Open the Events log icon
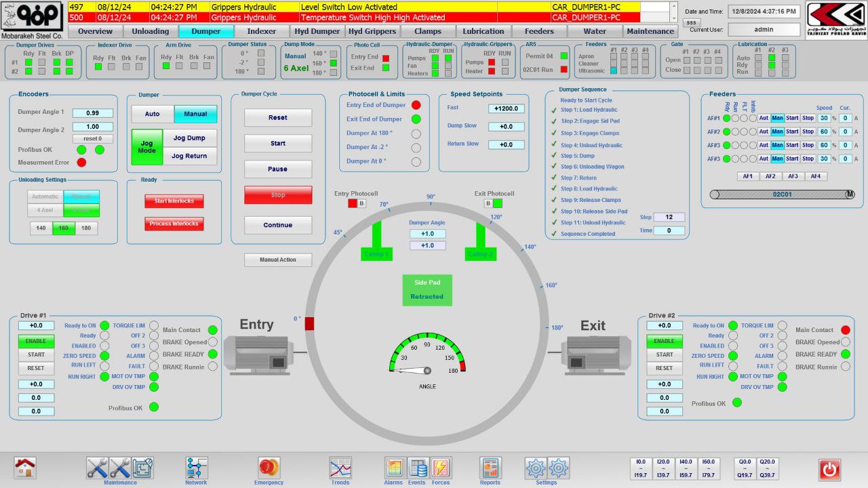Image resolution: width=868 pixels, height=488 pixels. click(417, 468)
